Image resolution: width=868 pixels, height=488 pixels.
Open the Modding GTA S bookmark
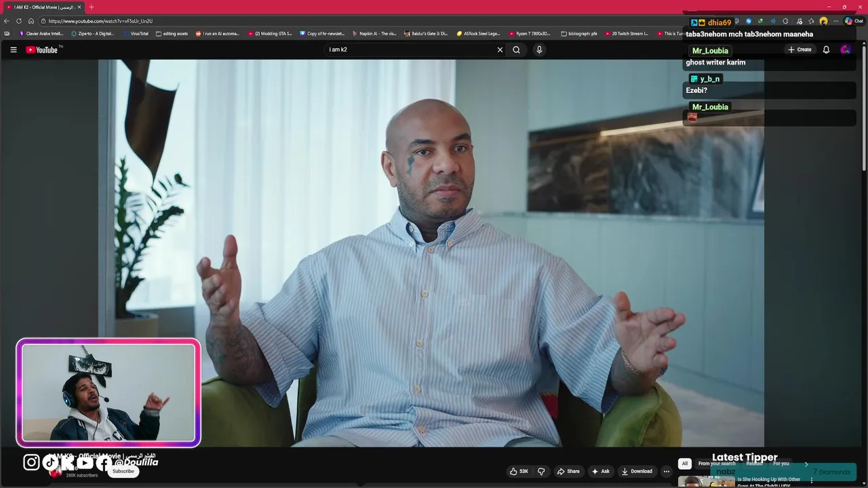point(270,33)
